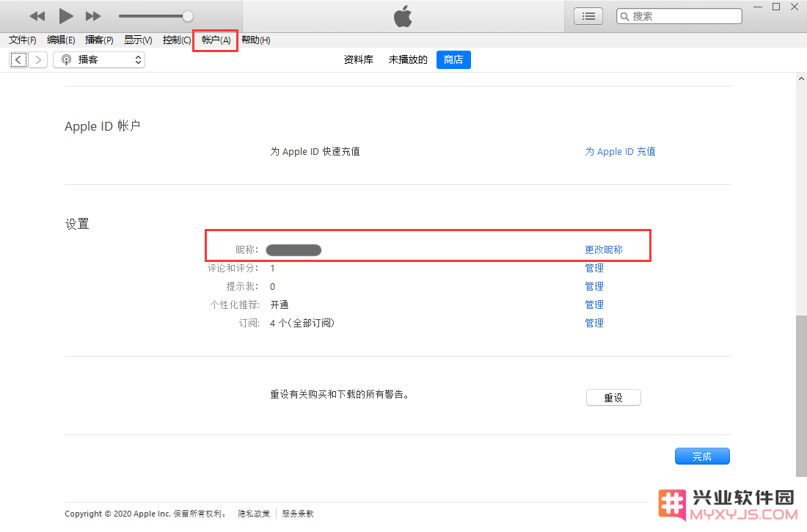Click the search magnifier icon
807x532 pixels.
coord(624,16)
